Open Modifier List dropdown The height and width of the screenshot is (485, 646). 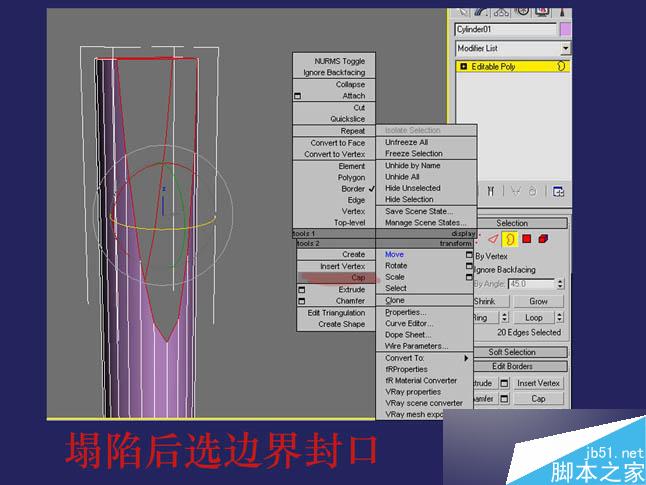(x=565, y=48)
